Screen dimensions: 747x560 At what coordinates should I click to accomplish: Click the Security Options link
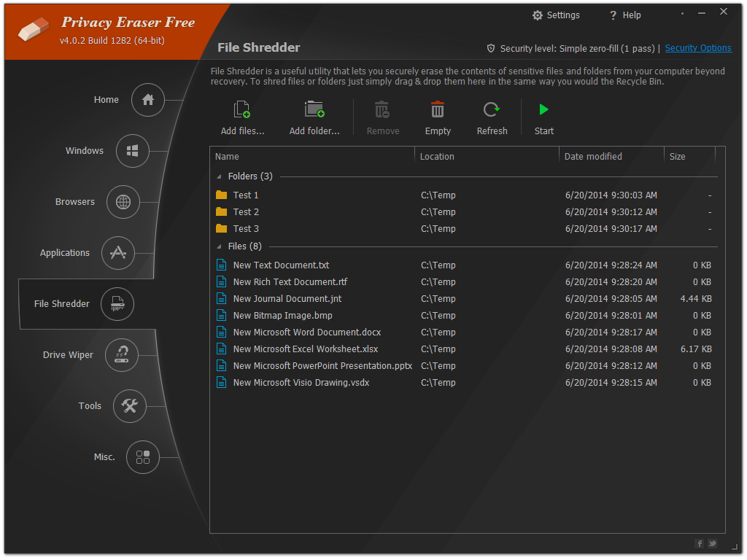coord(697,48)
